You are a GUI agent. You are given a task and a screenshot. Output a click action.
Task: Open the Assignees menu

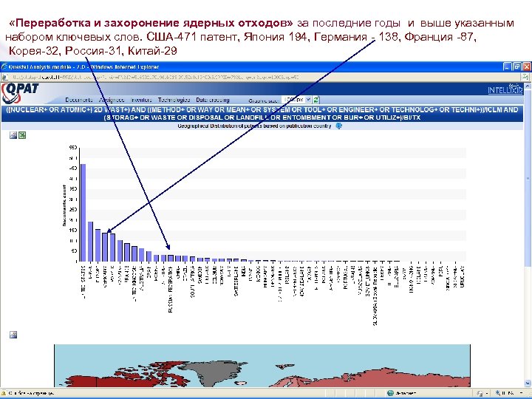(112, 100)
